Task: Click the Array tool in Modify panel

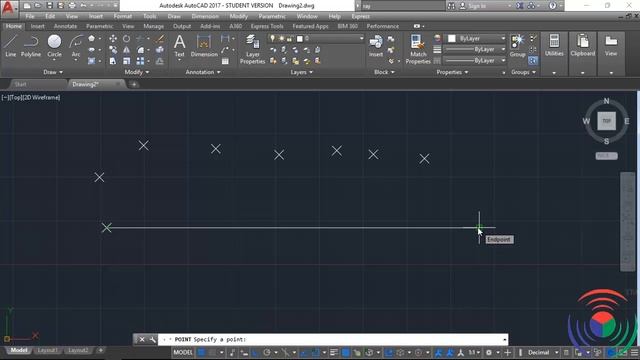Action: (x=140, y=61)
